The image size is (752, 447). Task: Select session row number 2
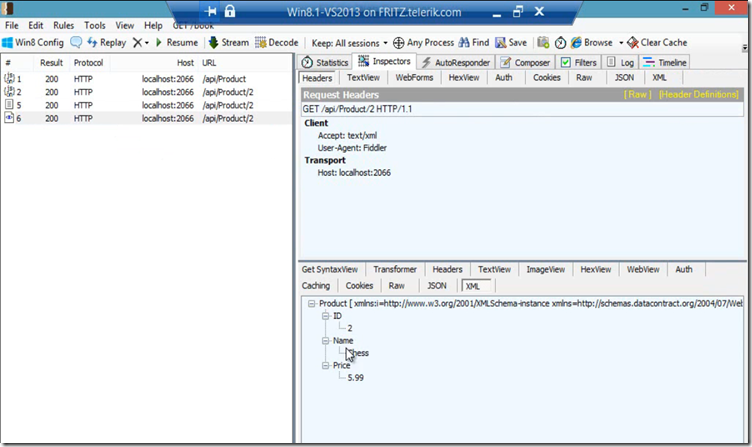(x=146, y=92)
